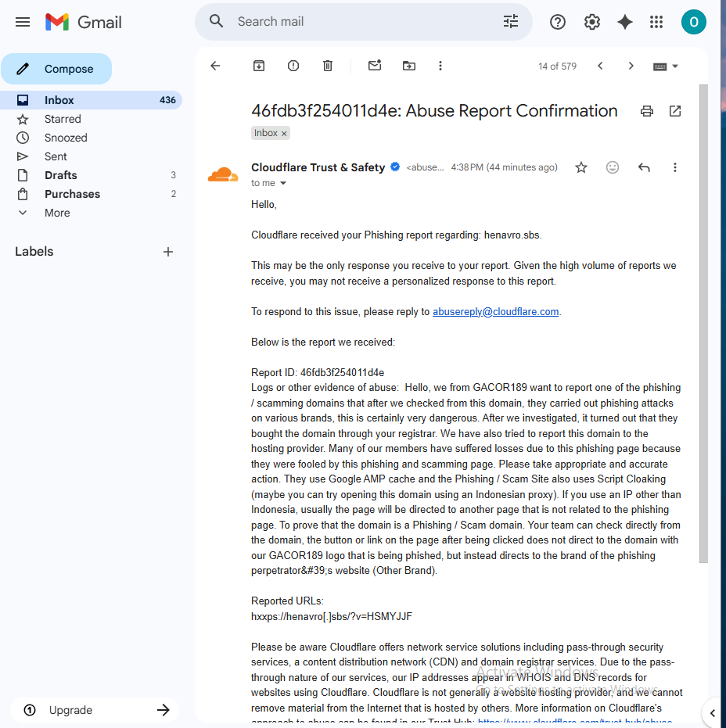Image resolution: width=726 pixels, height=728 pixels.
Task: Click the Upgrade button
Action: 95,710
